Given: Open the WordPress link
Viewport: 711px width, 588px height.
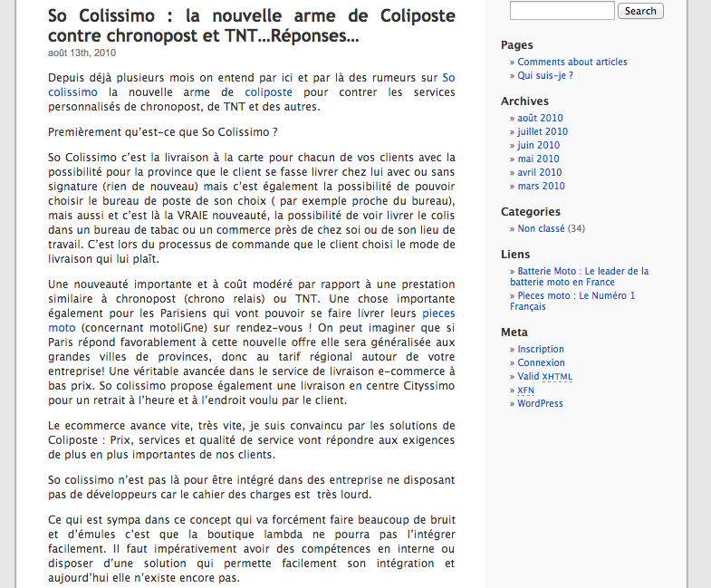Looking at the screenshot, I should (540, 403).
